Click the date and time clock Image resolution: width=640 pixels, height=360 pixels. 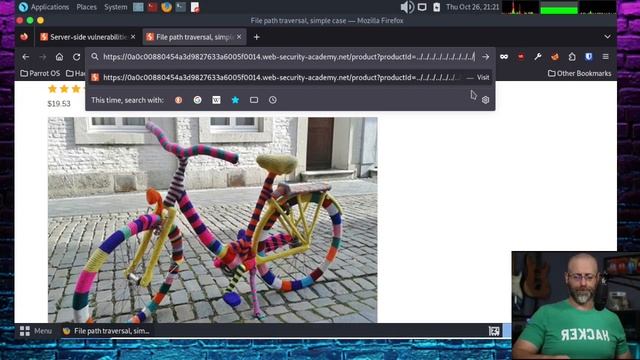point(472,7)
